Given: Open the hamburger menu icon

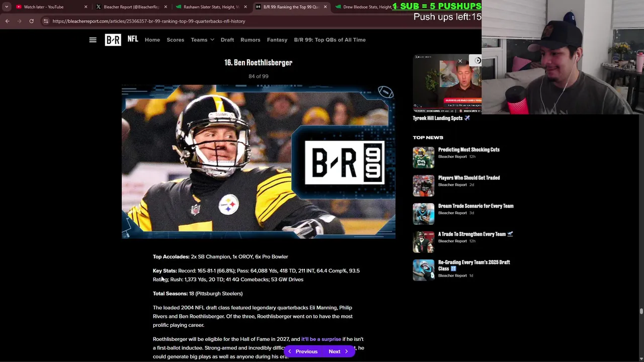Looking at the screenshot, I should (93, 40).
